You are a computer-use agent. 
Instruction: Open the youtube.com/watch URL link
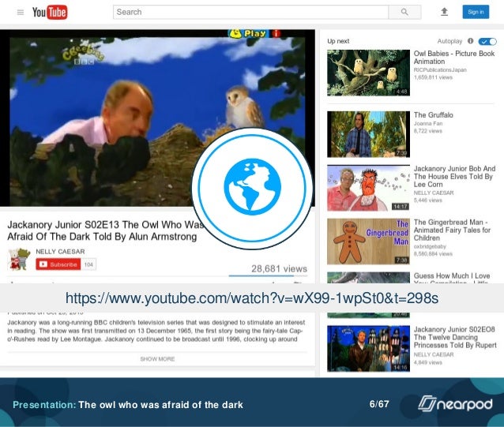pyautogui.click(x=252, y=298)
